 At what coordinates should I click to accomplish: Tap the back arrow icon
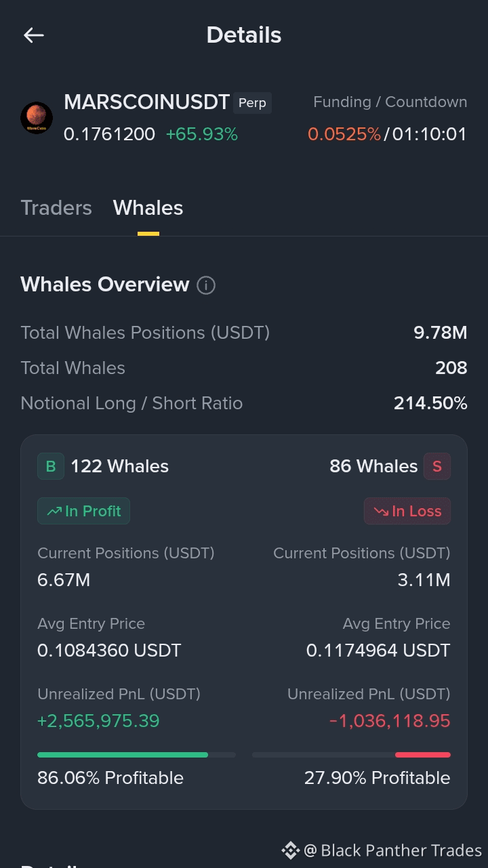point(34,35)
